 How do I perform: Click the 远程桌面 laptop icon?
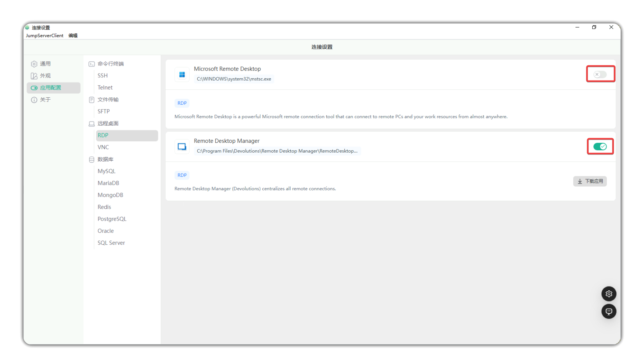[92, 124]
